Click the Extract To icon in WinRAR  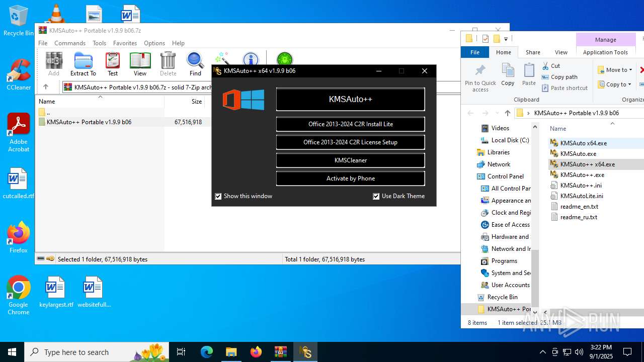83,64
